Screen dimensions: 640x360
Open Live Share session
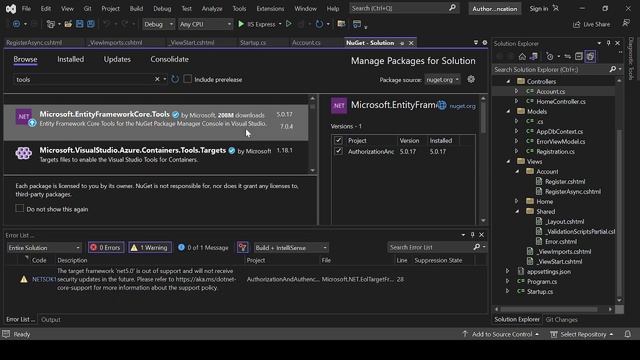pyautogui.click(x=592, y=24)
